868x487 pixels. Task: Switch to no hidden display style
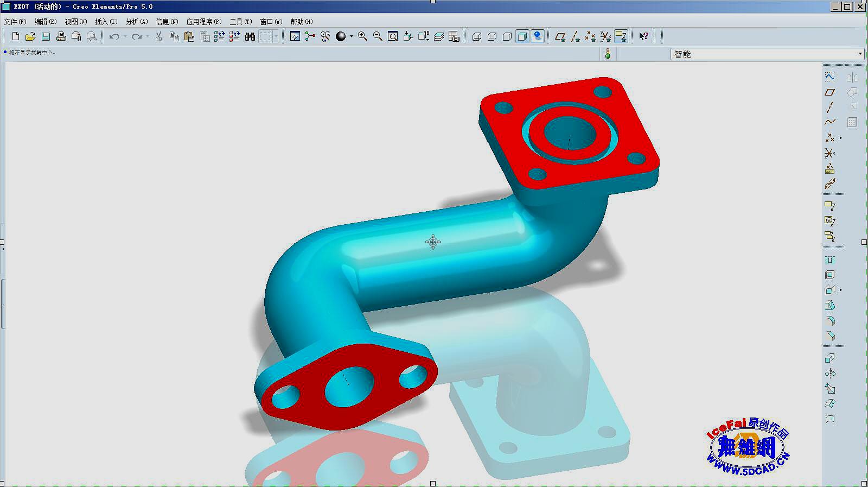pos(507,36)
